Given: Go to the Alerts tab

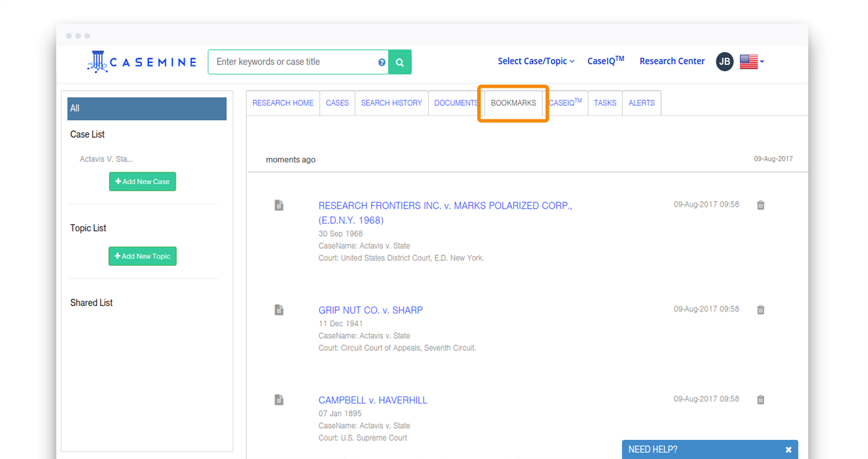Looking at the screenshot, I should pyautogui.click(x=641, y=103).
